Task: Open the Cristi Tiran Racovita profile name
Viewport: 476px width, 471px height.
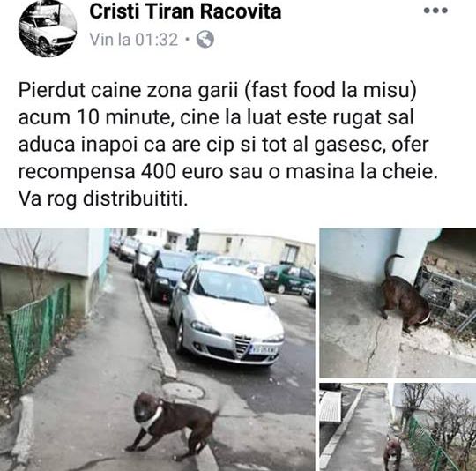Action: click(185, 11)
